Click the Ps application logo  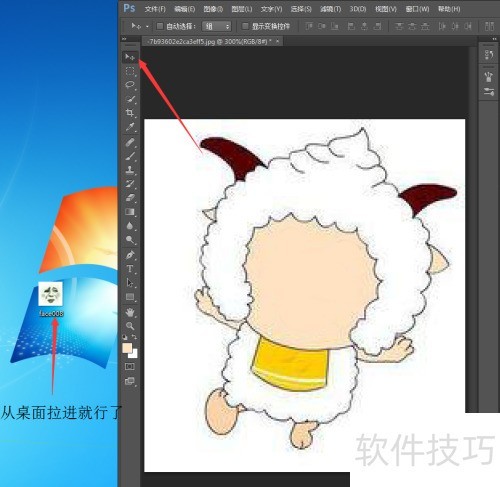[129, 8]
